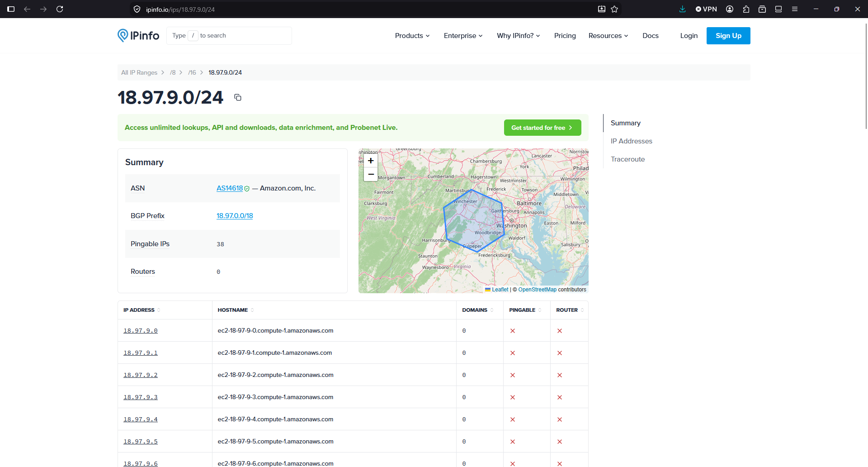868x467 pixels.
Task: Open IP address 18.97.9.1
Action: [x=141, y=353]
